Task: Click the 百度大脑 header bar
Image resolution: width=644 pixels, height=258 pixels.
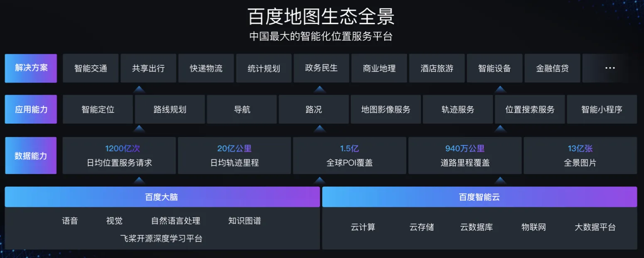Action: tap(162, 197)
